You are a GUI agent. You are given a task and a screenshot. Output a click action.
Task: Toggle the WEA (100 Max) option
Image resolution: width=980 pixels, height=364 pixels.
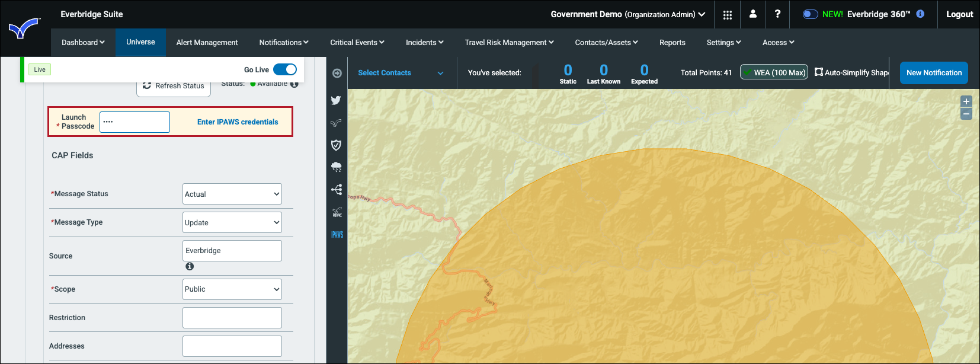pyautogui.click(x=774, y=72)
